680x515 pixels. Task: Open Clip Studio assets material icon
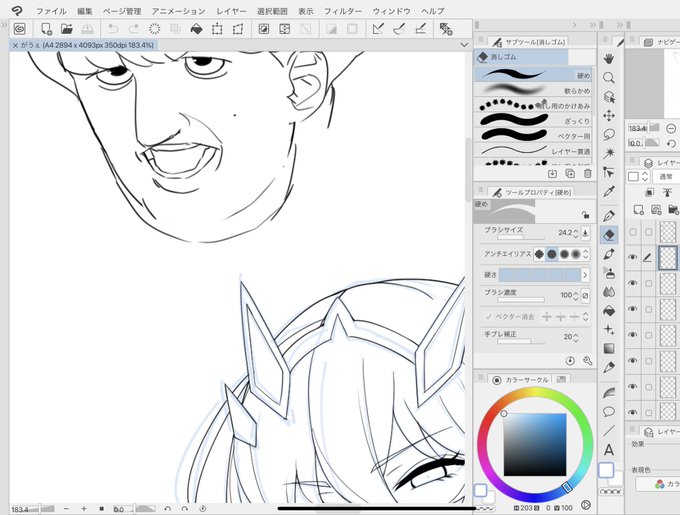coord(20,29)
